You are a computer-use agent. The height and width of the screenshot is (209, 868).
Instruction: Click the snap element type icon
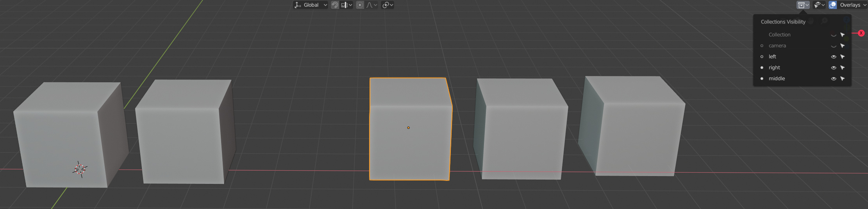click(344, 5)
